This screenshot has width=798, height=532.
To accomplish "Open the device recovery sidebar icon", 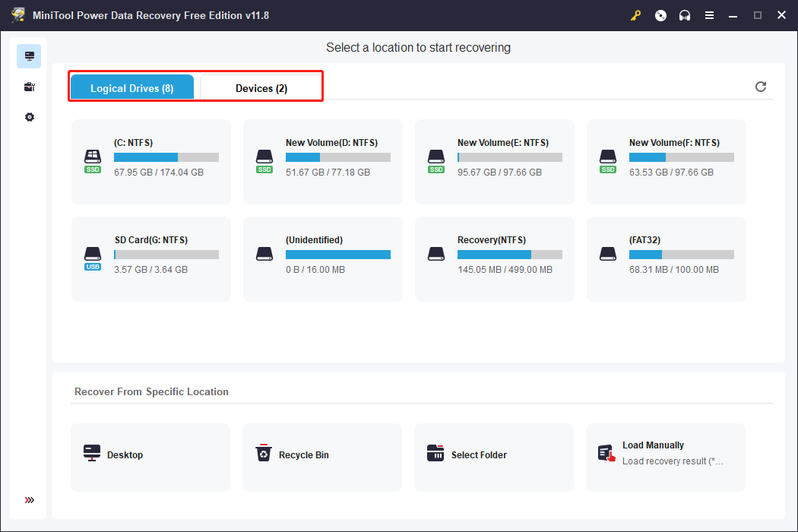I will pos(29,87).
